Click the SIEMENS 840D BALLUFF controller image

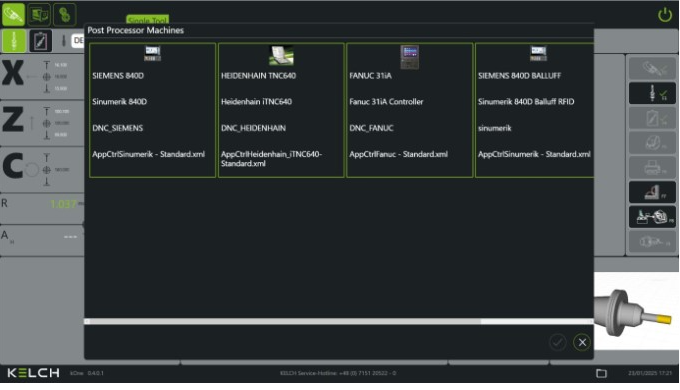pyautogui.click(x=538, y=53)
